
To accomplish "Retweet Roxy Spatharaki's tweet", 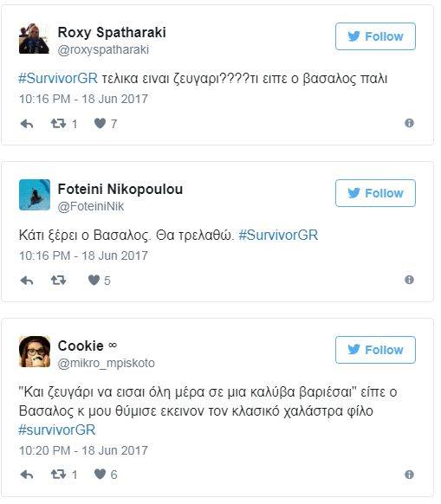I will (58, 124).
